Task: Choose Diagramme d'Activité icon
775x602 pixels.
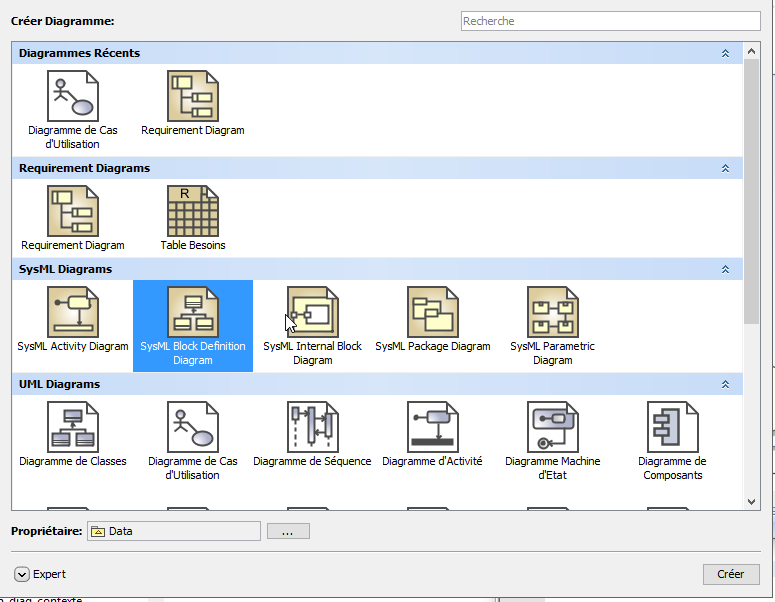Action: coord(433,427)
